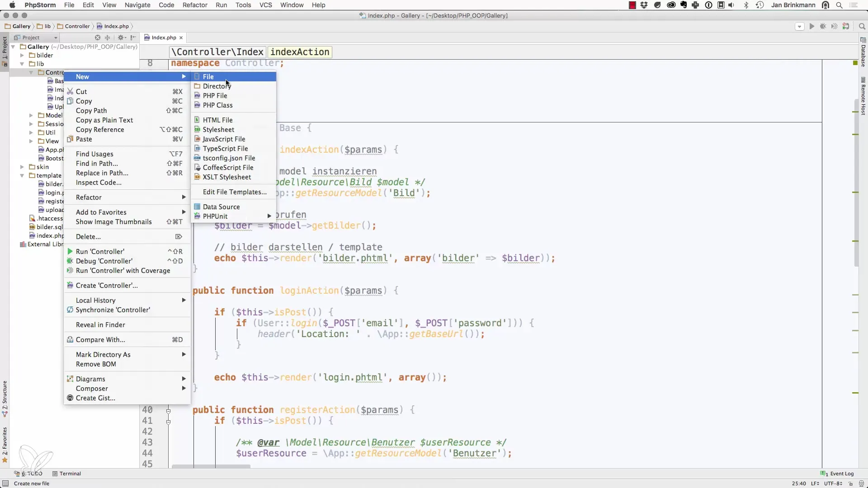Open the Structure side panel
The image size is (868, 488).
coord(5,399)
